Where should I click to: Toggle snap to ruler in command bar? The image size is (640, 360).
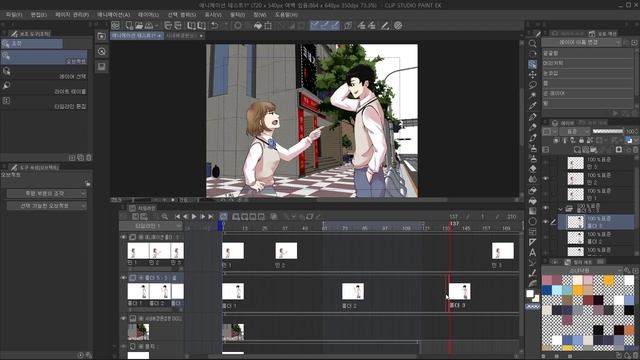[x=314, y=25]
